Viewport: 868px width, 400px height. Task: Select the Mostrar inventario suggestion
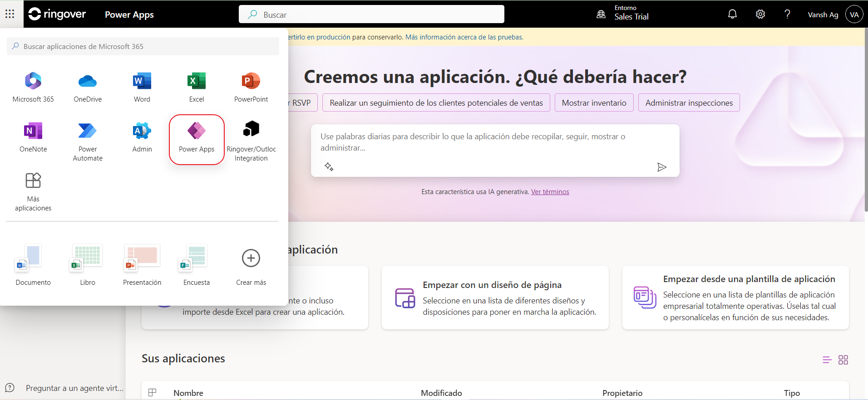click(x=594, y=102)
